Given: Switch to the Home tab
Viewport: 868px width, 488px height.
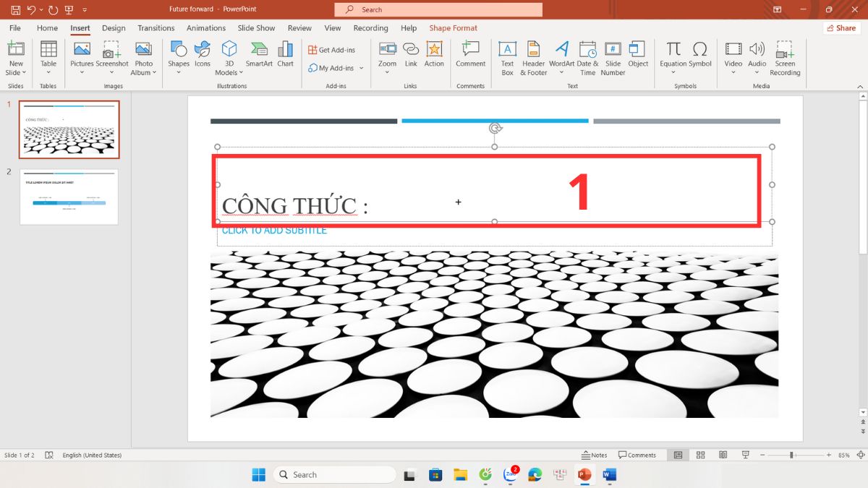Looking at the screenshot, I should (47, 28).
